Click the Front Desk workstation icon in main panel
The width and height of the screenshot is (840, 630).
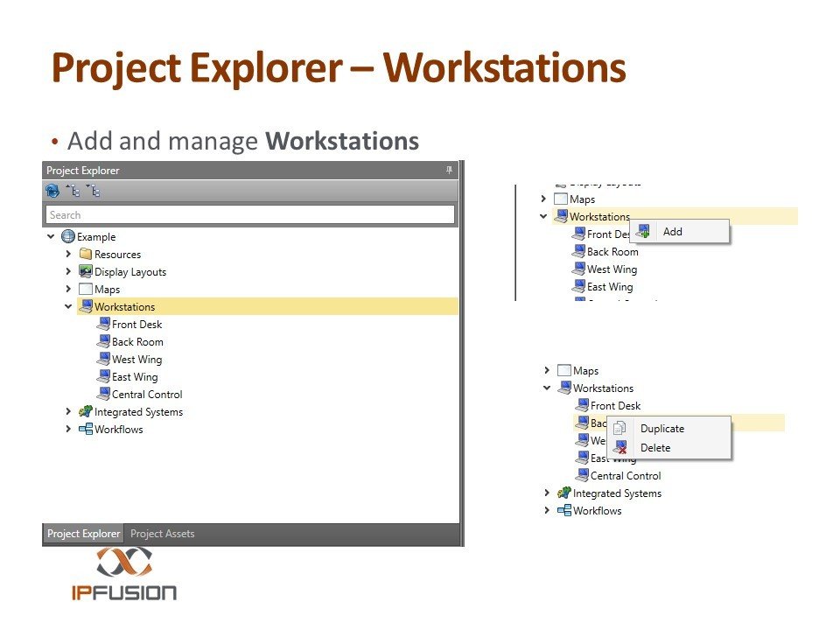tap(103, 324)
